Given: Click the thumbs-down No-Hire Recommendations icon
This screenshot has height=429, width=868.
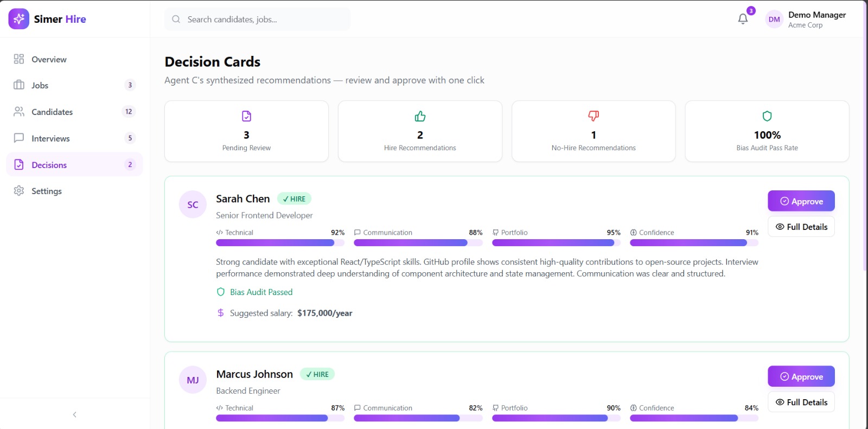Looking at the screenshot, I should 593,116.
